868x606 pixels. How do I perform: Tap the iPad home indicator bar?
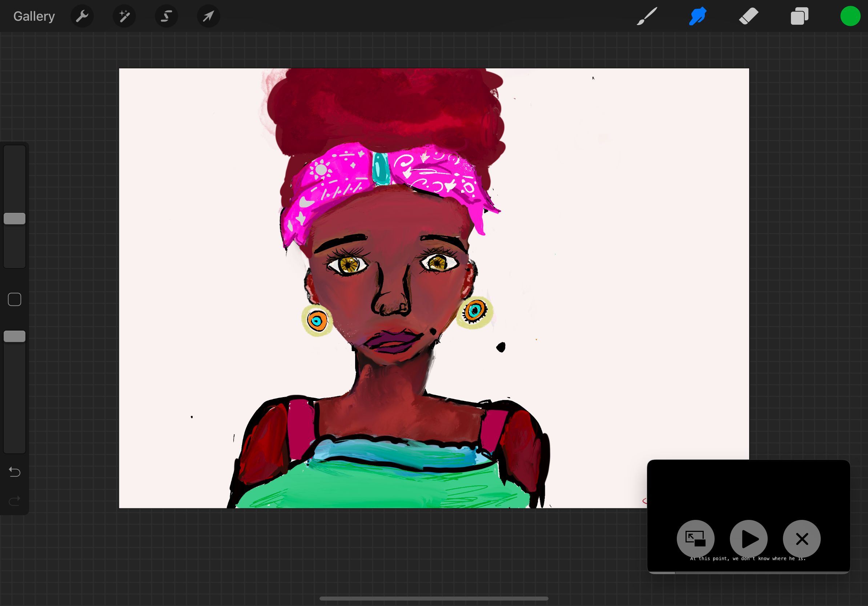tap(434, 598)
